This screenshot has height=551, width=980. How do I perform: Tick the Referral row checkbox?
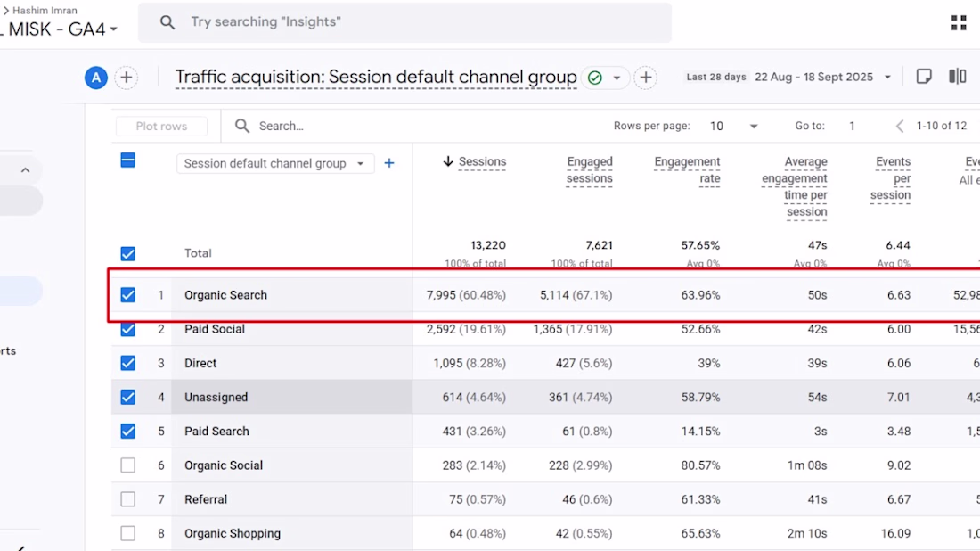pyautogui.click(x=128, y=499)
